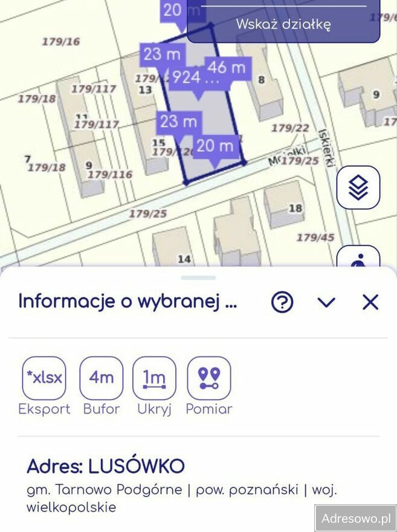The height and width of the screenshot is (532, 397).
Task: Tap the Iskierki street label
Action: pyautogui.click(x=327, y=148)
